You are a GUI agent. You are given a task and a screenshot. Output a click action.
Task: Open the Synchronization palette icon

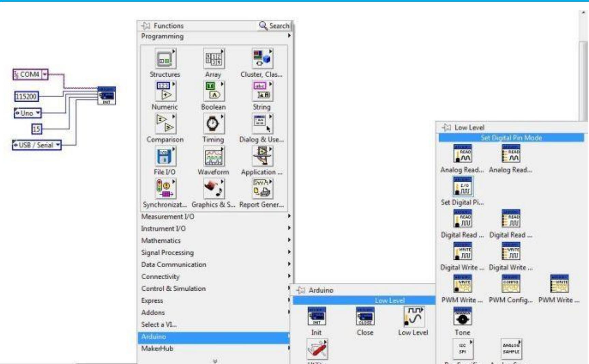(x=166, y=189)
